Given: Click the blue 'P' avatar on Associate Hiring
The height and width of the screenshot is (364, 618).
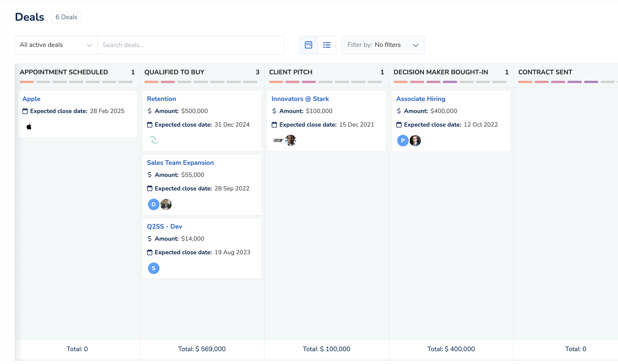Looking at the screenshot, I should [403, 140].
